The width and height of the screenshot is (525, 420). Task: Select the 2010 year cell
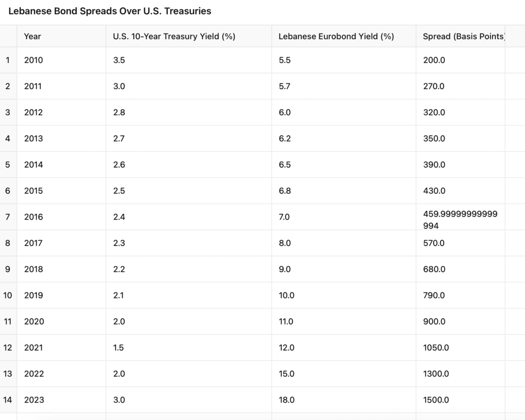tap(33, 60)
